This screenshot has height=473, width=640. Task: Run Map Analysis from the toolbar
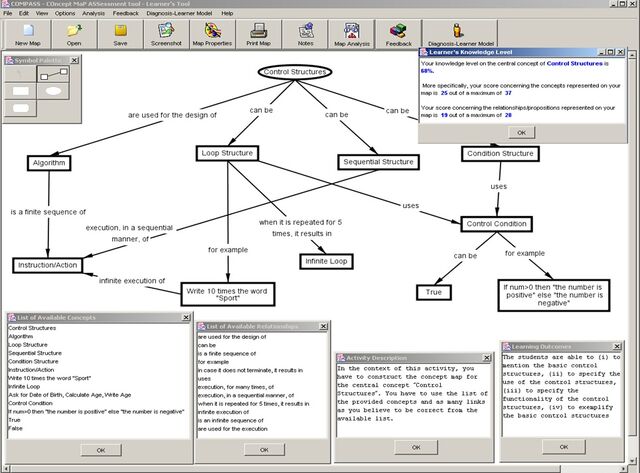[351, 34]
